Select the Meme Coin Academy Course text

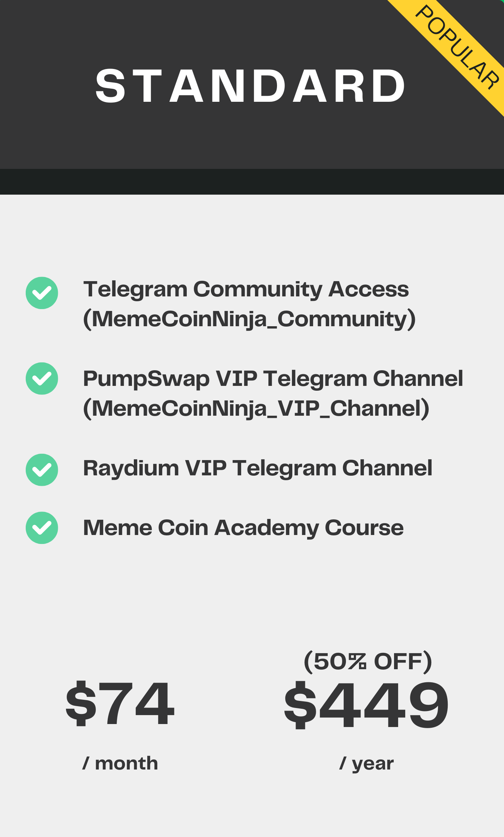click(x=243, y=528)
